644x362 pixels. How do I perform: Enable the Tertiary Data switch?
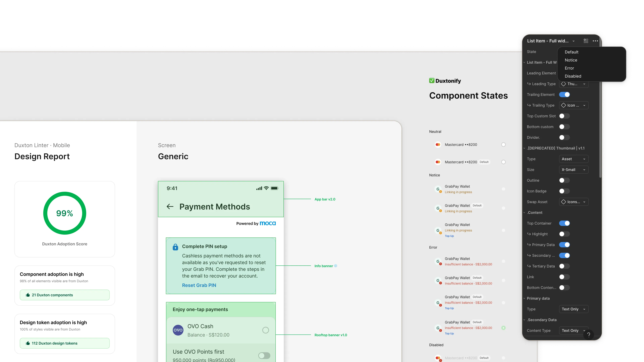pyautogui.click(x=565, y=266)
